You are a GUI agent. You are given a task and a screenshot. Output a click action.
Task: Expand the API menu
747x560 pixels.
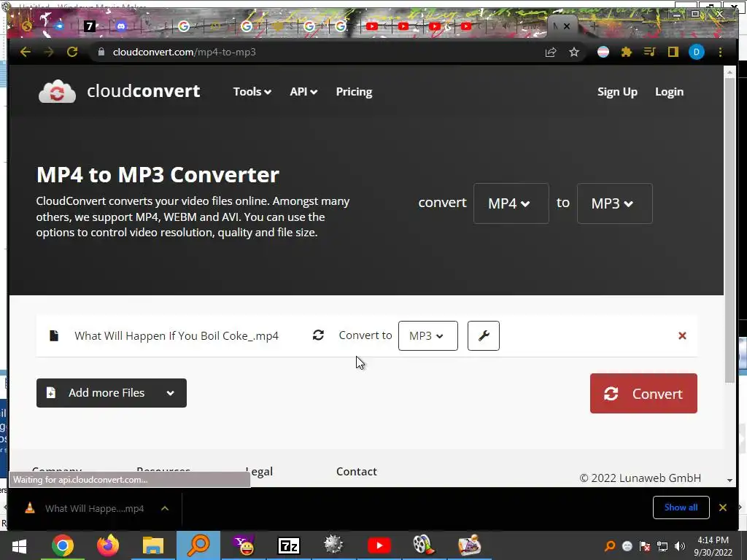(x=303, y=91)
